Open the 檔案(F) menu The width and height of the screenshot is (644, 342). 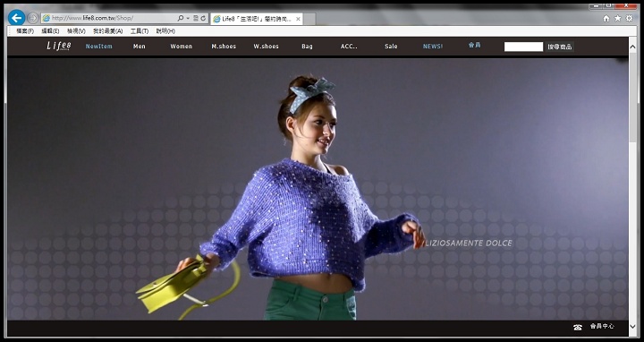(x=25, y=31)
